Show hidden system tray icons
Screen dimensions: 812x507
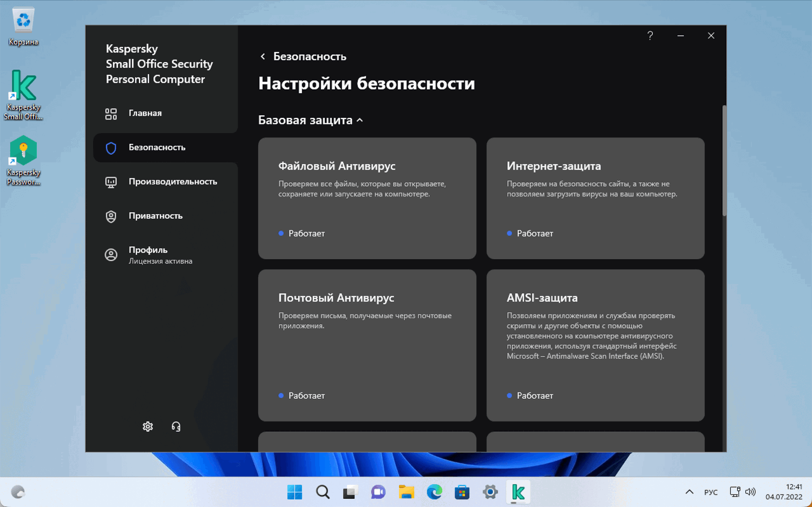coord(689,492)
